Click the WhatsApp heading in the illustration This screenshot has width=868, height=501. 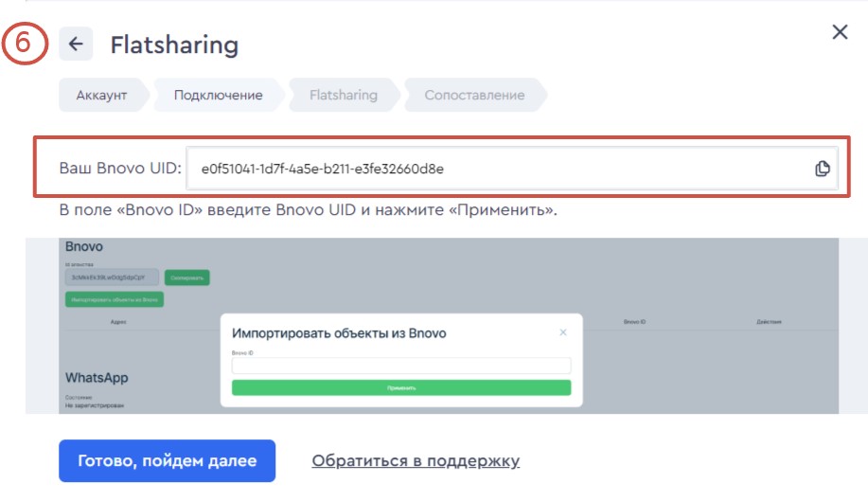point(97,377)
